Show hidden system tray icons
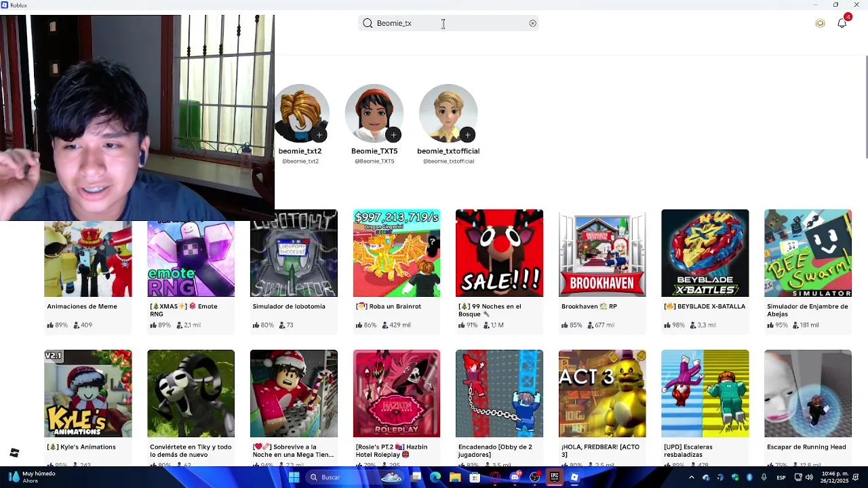Screen dimensions: 868x488 click(691, 477)
